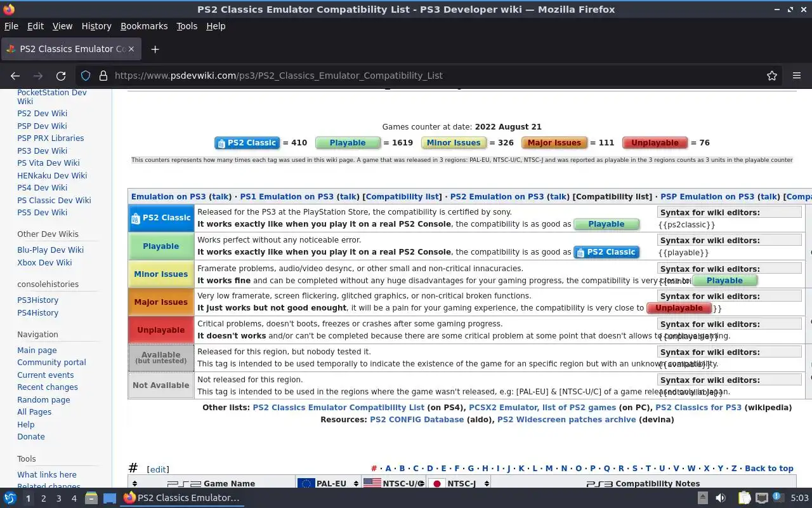The height and width of the screenshot is (508, 812).
Task: Click the US flag in NTSC-U/C column header
Action: (x=372, y=483)
